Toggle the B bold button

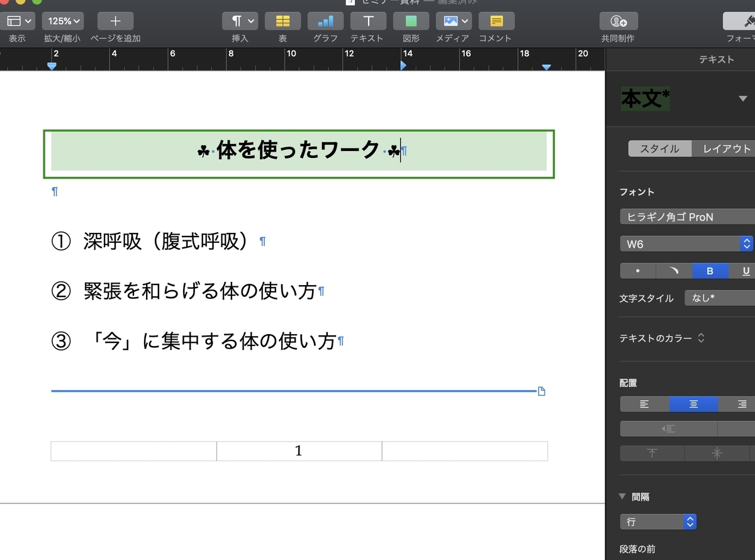click(x=710, y=271)
